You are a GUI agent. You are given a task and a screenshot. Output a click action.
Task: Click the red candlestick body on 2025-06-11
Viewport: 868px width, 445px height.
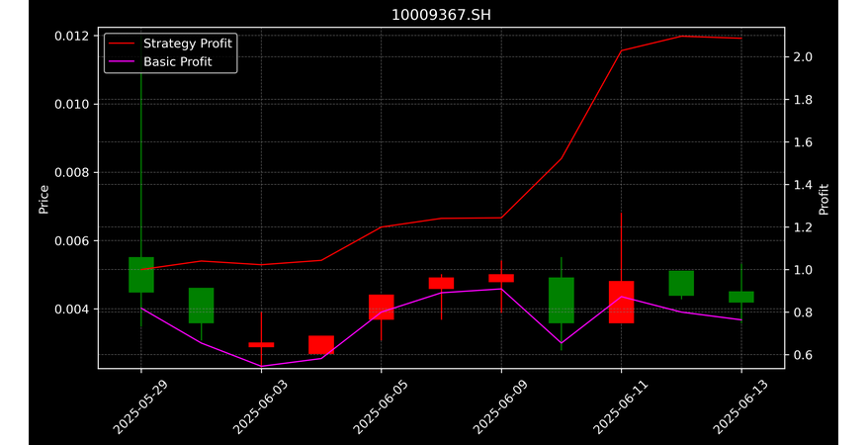tap(622, 303)
